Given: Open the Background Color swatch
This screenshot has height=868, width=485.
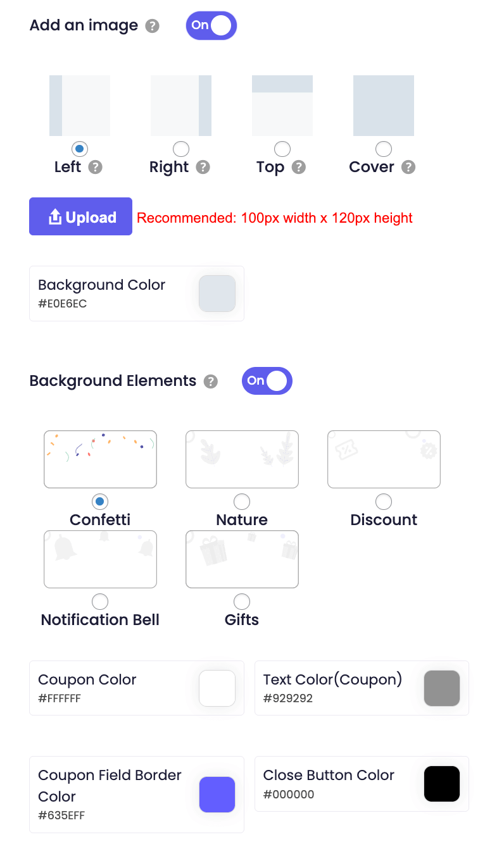Looking at the screenshot, I should coord(217,294).
